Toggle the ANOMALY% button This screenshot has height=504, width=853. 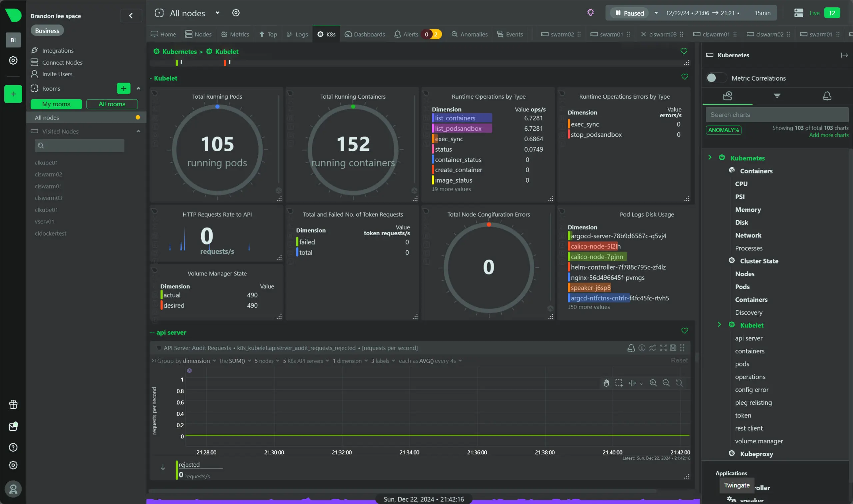coord(723,130)
